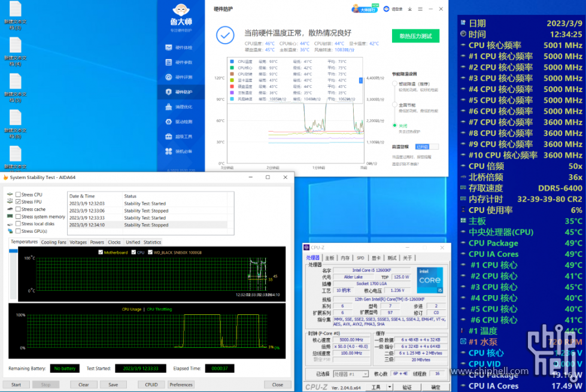
Task: Open the 主板 tab in CPU-Z
Action: (330, 258)
